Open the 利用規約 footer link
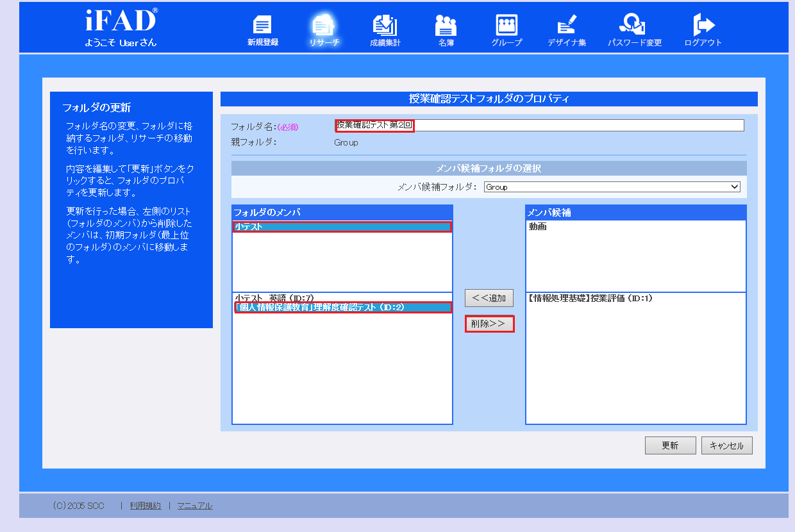 tap(146, 506)
